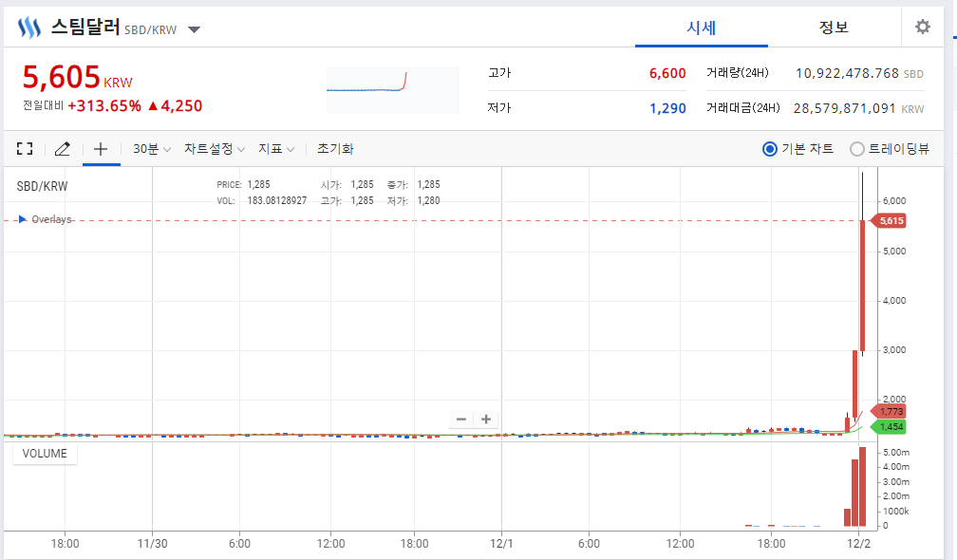Click the ▲4,250 price change text

point(175,106)
